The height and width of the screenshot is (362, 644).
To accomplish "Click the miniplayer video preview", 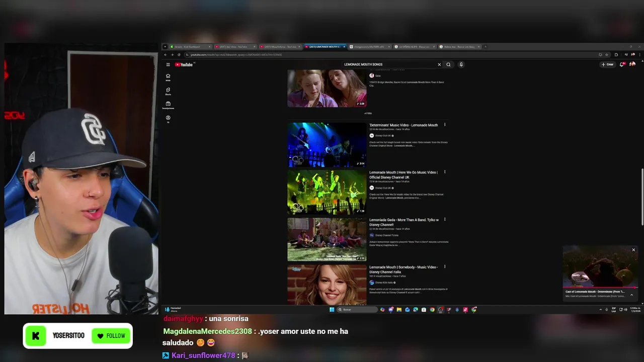I will tap(600, 266).
